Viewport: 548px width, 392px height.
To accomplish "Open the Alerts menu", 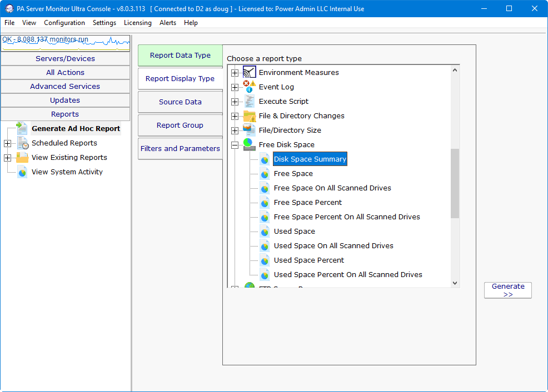I will (168, 23).
